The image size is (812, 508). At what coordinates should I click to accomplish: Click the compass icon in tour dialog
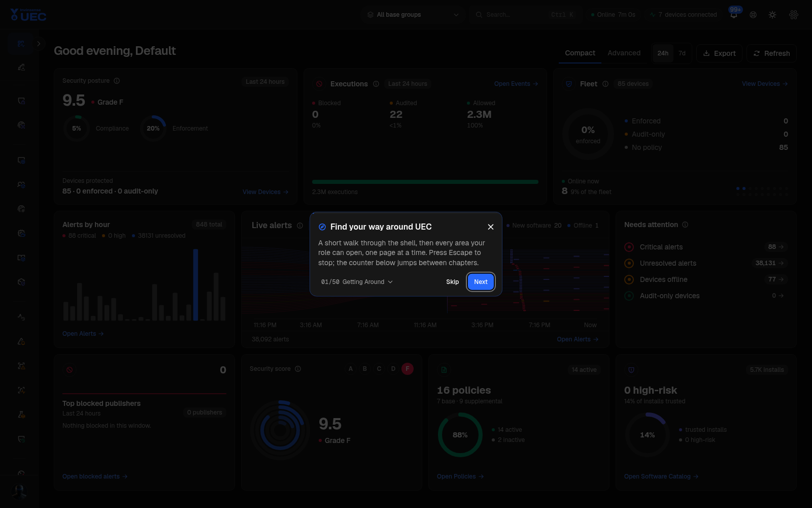coord(322,227)
